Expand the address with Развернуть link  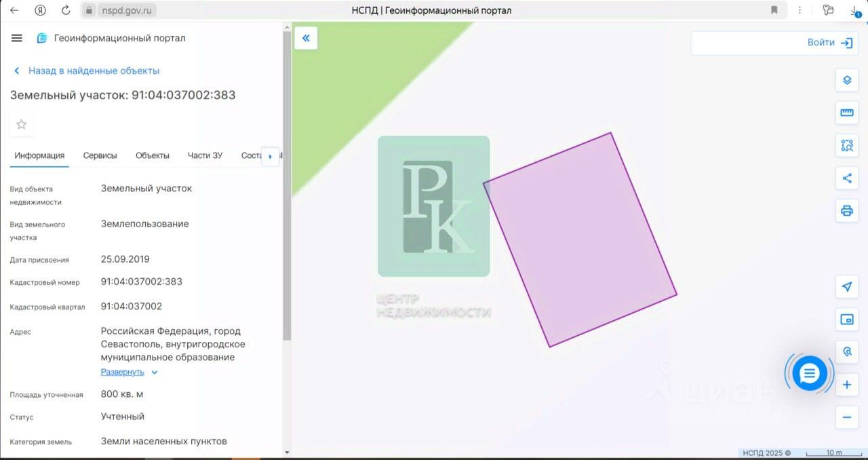(x=123, y=372)
